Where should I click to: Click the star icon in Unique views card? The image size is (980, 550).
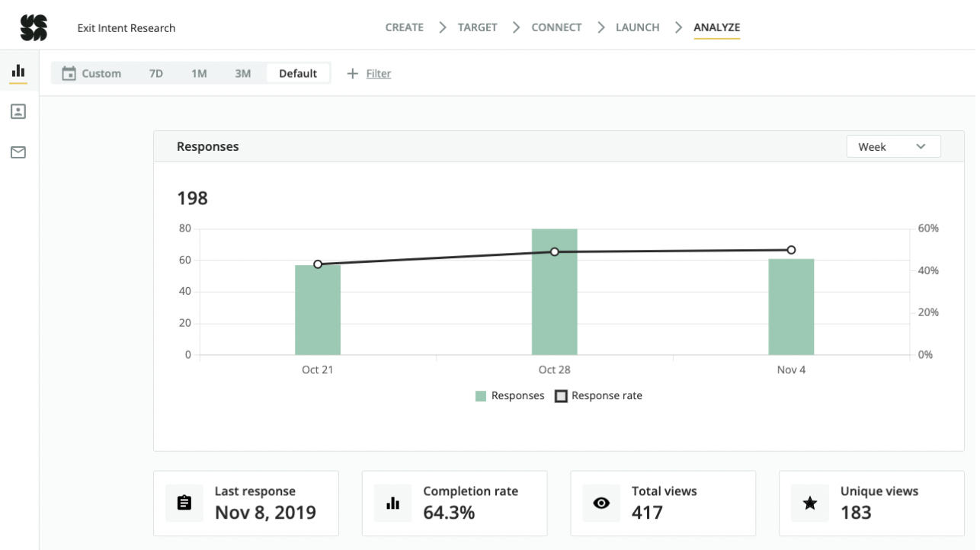[810, 503]
